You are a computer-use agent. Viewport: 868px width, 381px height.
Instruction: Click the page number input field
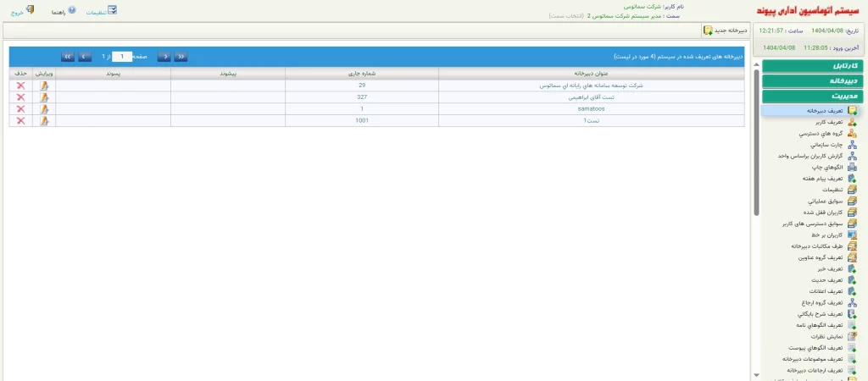point(122,57)
